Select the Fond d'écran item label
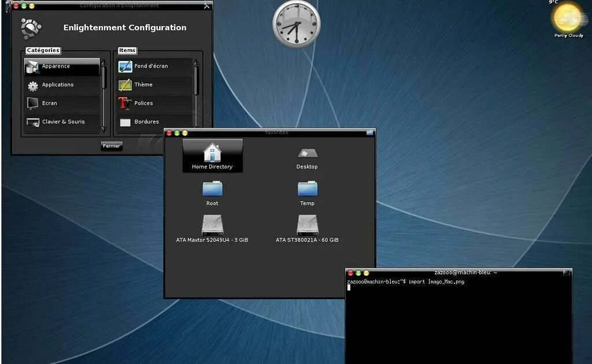Viewport: 592px width, 364px height. 151,66
